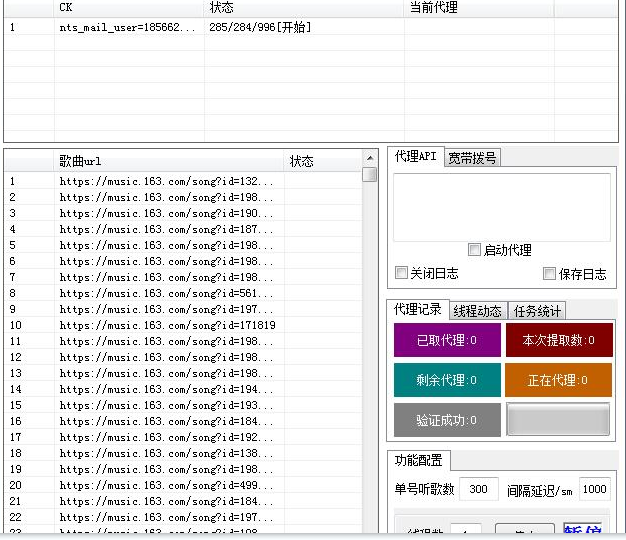This screenshot has height=540, width=626.
Task: Click the gray 验证成功 button
Action: (x=446, y=420)
